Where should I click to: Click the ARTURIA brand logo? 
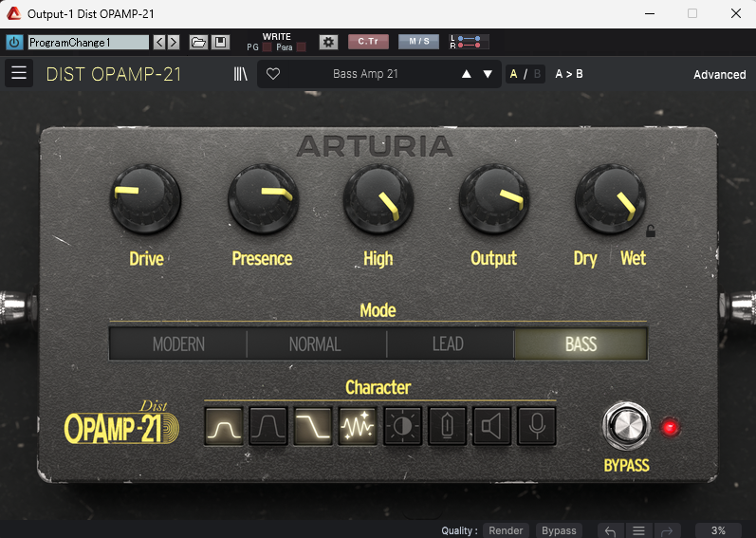[x=375, y=146]
